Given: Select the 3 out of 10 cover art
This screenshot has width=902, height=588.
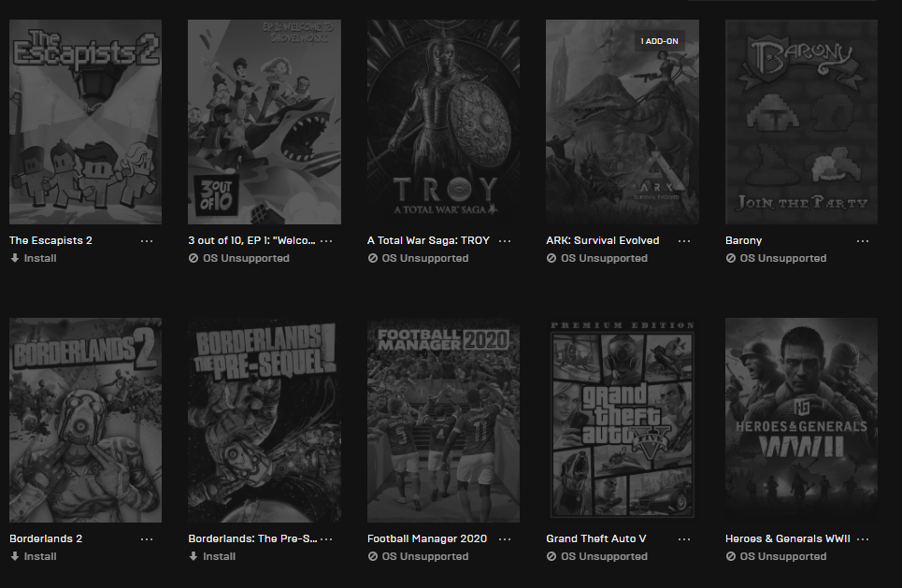Looking at the screenshot, I should pyautogui.click(x=265, y=122).
